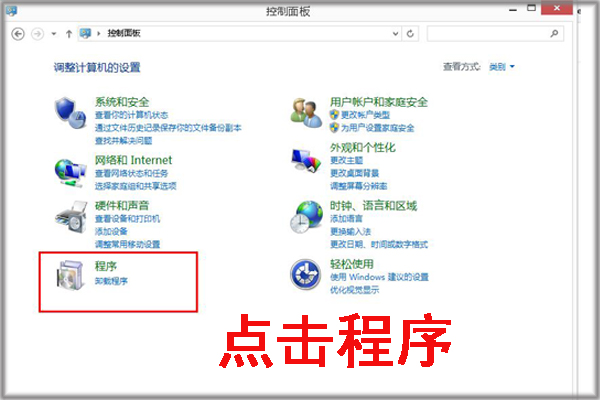Screen dimensions: 600x400
Task: Open the 外观和个性化 monitor icon
Action: coord(306,161)
